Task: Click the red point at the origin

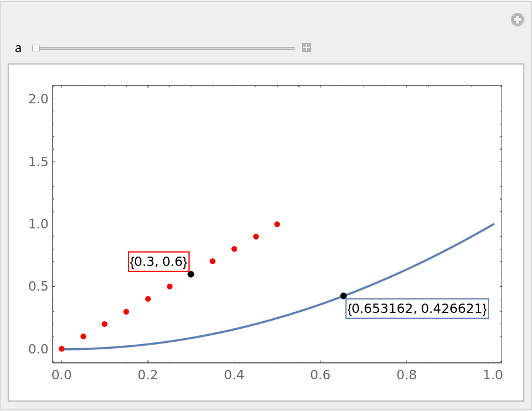Action: (62, 349)
